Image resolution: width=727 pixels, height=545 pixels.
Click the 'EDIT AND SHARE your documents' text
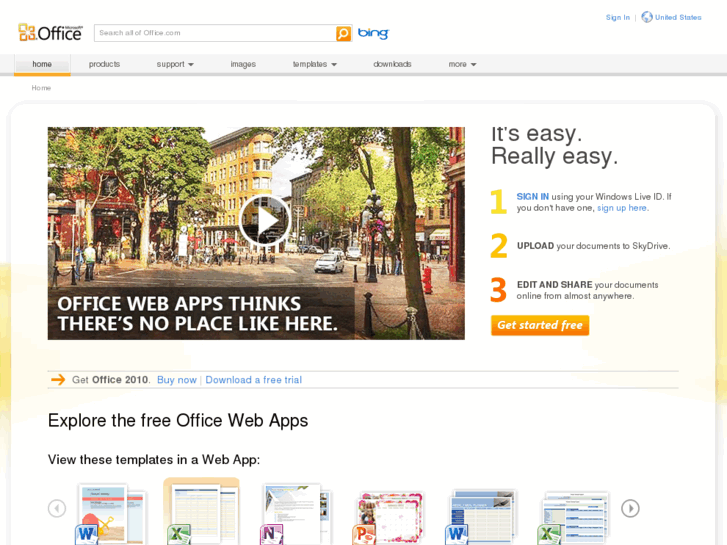[x=587, y=290]
